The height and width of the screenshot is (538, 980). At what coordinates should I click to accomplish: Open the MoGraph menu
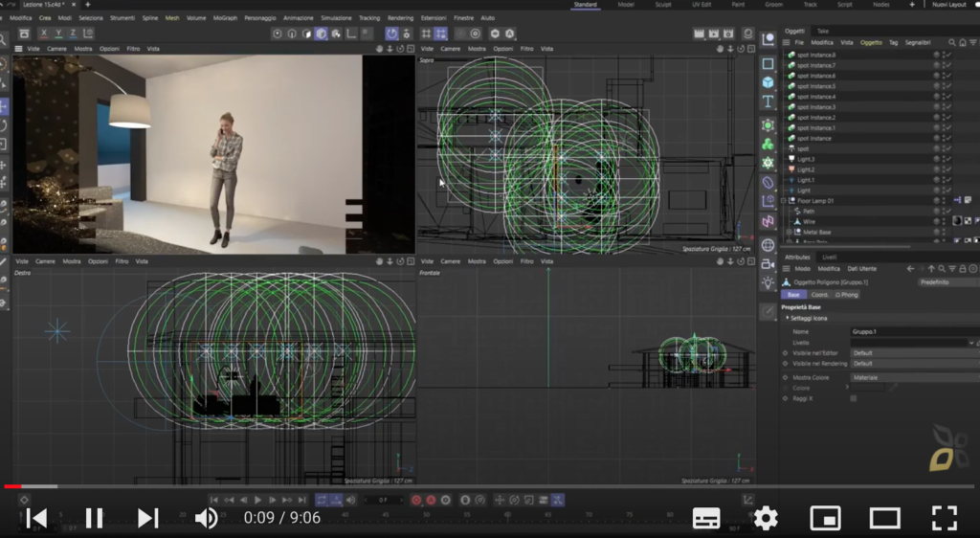(225, 17)
